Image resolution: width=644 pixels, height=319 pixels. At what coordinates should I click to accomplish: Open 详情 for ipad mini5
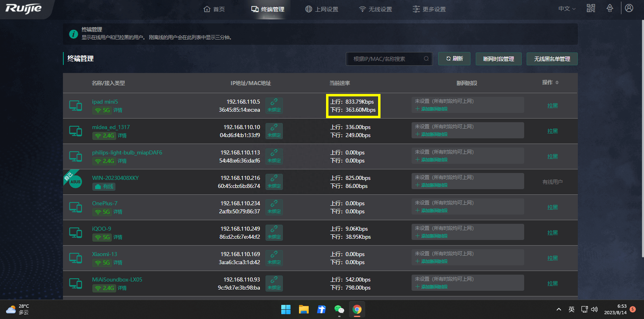[x=118, y=110]
